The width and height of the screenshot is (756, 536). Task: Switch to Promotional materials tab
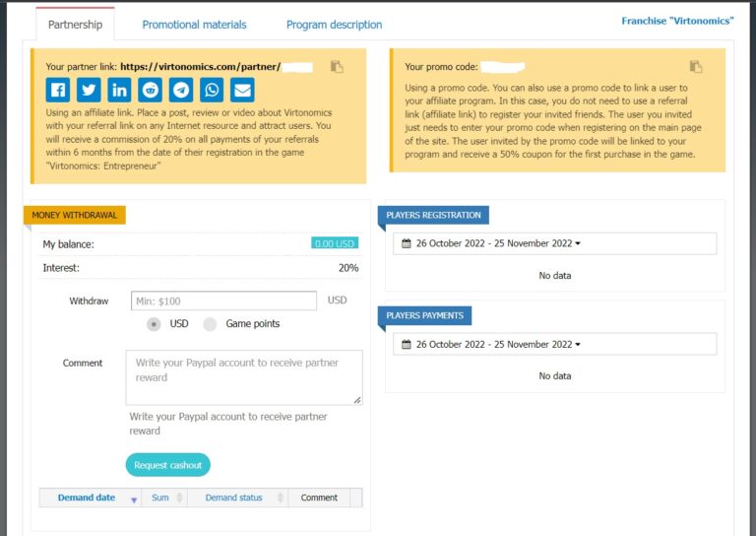click(x=194, y=25)
